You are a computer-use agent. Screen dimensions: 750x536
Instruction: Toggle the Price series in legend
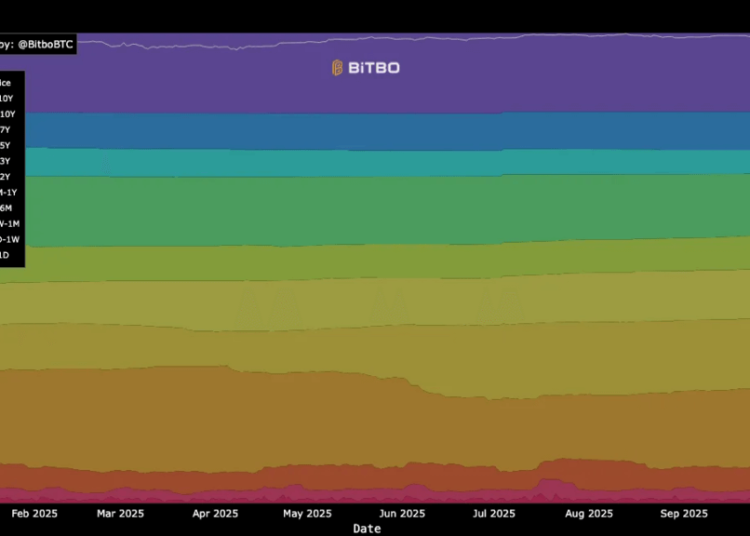pos(6,83)
